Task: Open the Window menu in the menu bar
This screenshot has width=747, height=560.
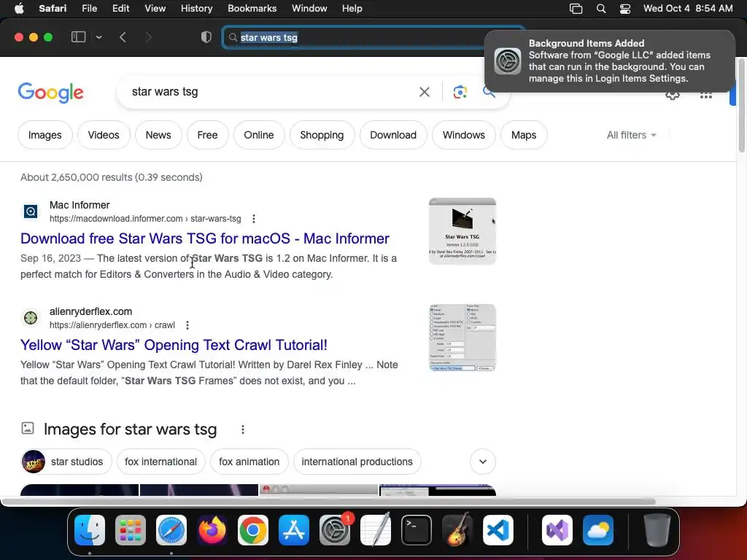Action: pyautogui.click(x=309, y=9)
